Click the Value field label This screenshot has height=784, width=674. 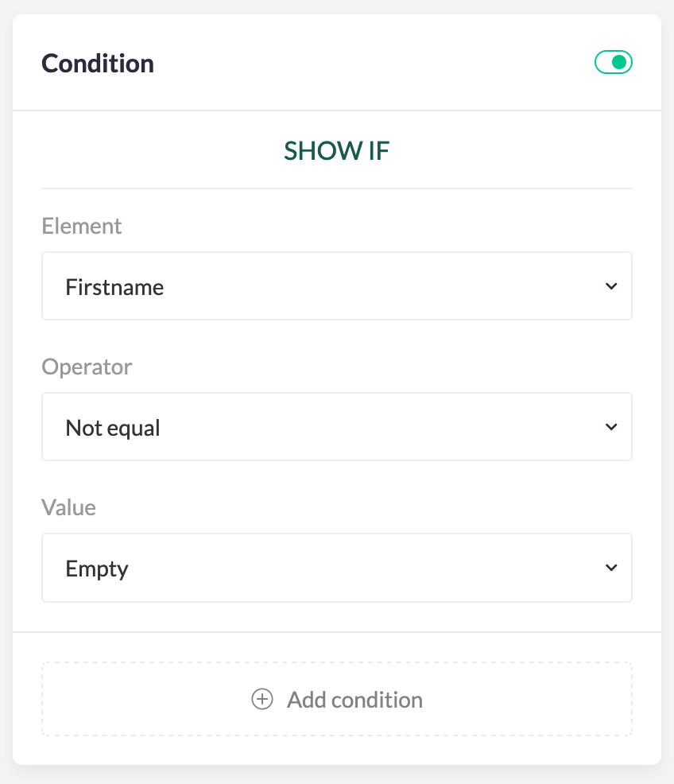click(x=68, y=507)
